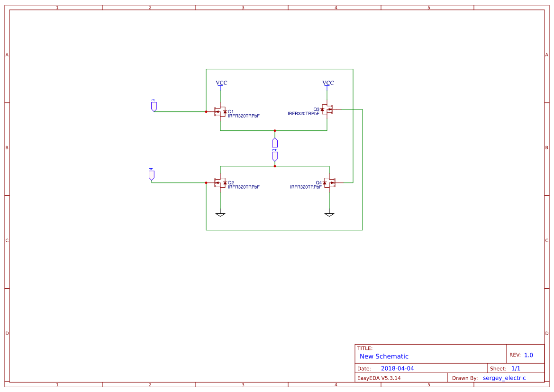The height and width of the screenshot is (392, 554).
Task: Click the Q2 IRFR320TRPbF part label
Action: 244,187
